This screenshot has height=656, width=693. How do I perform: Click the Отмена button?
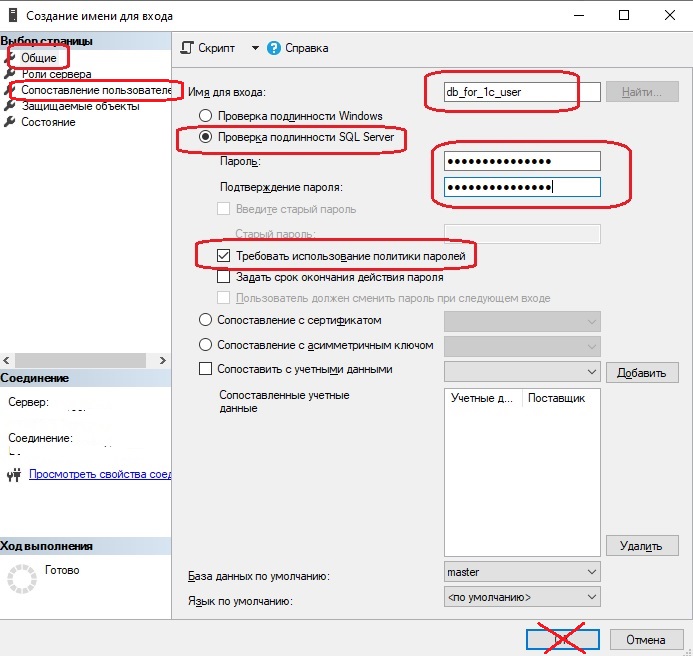pyautogui.click(x=646, y=640)
